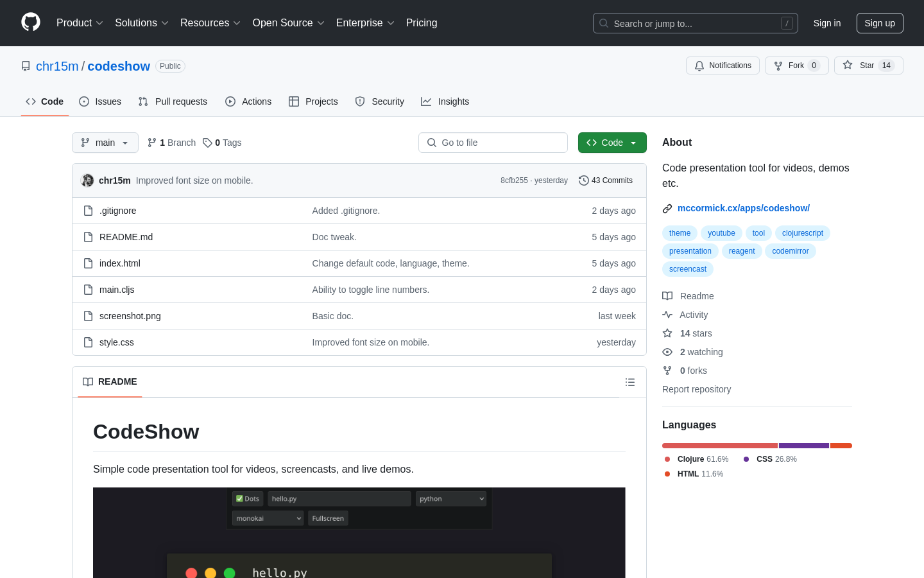Click the book icon in README header
The width and height of the screenshot is (924, 578).
tap(88, 381)
